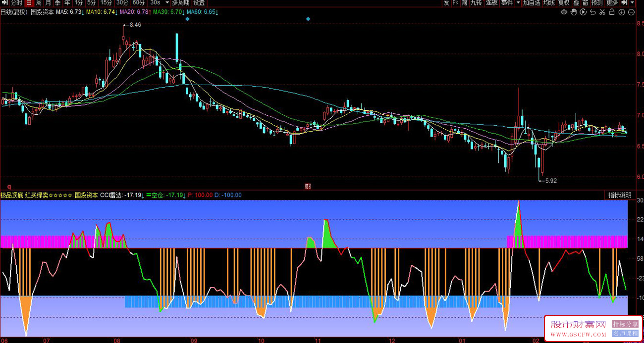This screenshot has height=343, width=644.
Task: Click the 窗 window button
Action: click(x=585, y=2)
